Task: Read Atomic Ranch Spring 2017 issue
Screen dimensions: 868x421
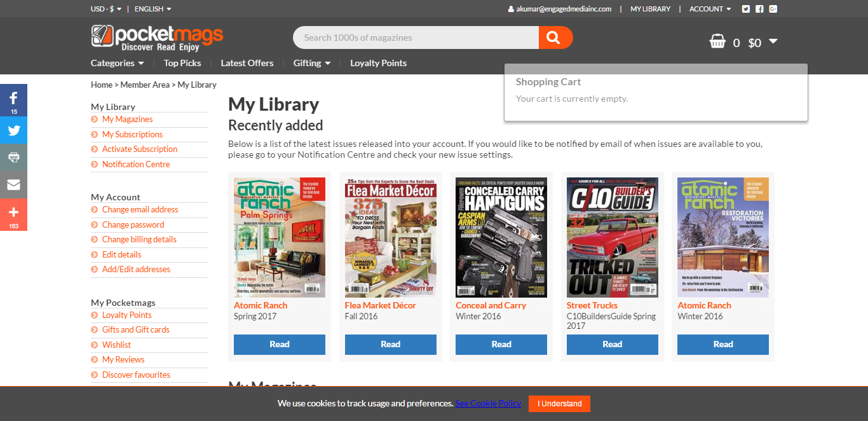Action: tap(280, 345)
